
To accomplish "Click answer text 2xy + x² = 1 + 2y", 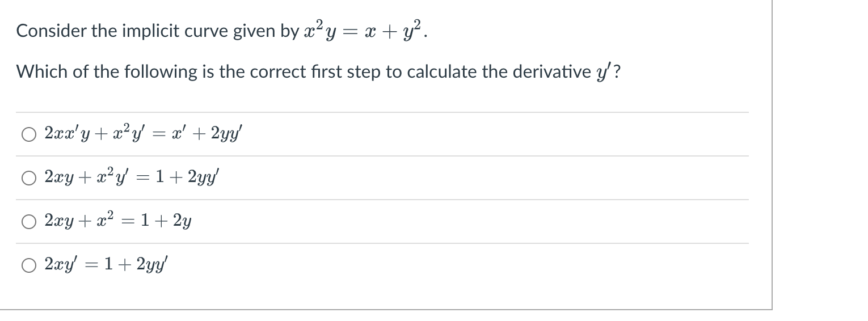I will tap(117, 221).
